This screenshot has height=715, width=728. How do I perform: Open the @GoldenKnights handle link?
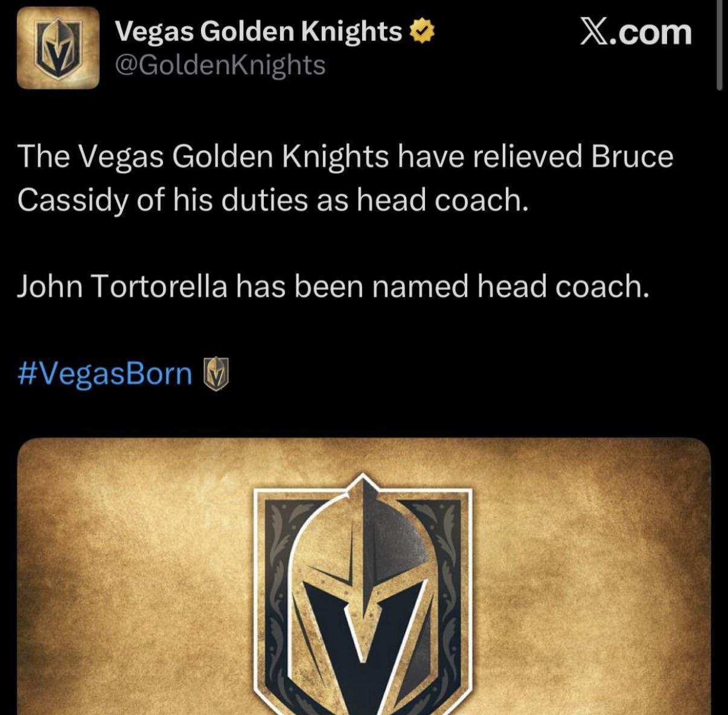point(220,65)
